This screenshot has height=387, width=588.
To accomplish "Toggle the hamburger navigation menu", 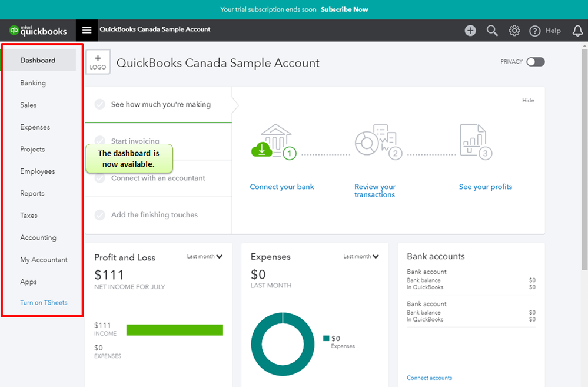I will tap(87, 30).
